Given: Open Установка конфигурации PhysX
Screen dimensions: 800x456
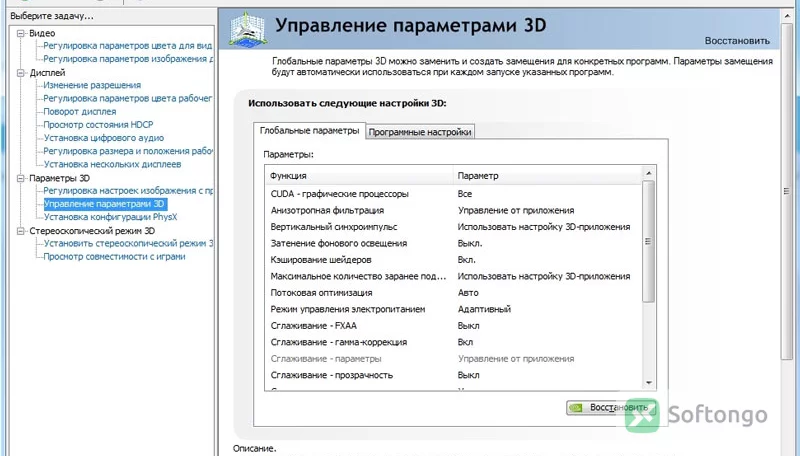Looking at the screenshot, I should pos(110,217).
